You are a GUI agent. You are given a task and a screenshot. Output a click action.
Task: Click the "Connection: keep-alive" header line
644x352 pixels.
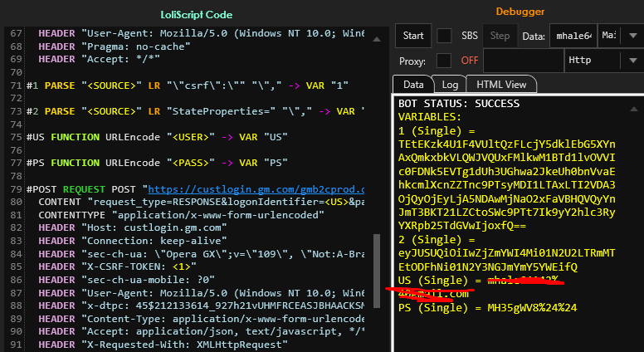pyautogui.click(x=133, y=241)
